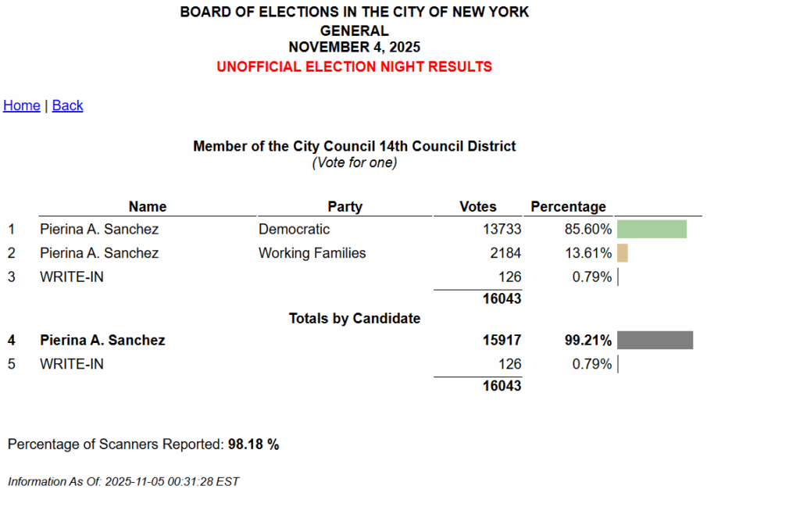
Task: Click the Name column header
Action: coord(148,206)
